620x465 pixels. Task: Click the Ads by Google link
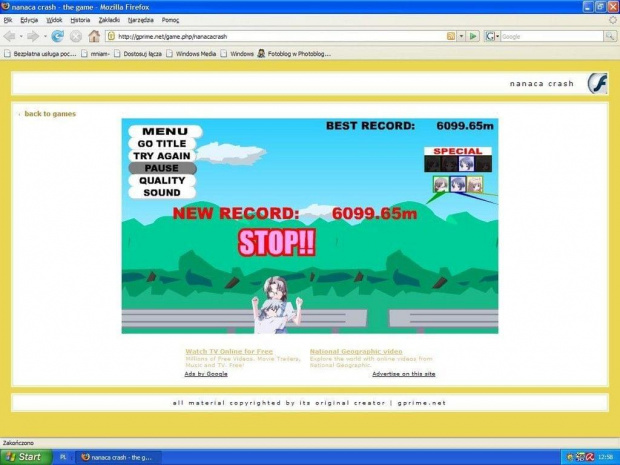coord(206,374)
